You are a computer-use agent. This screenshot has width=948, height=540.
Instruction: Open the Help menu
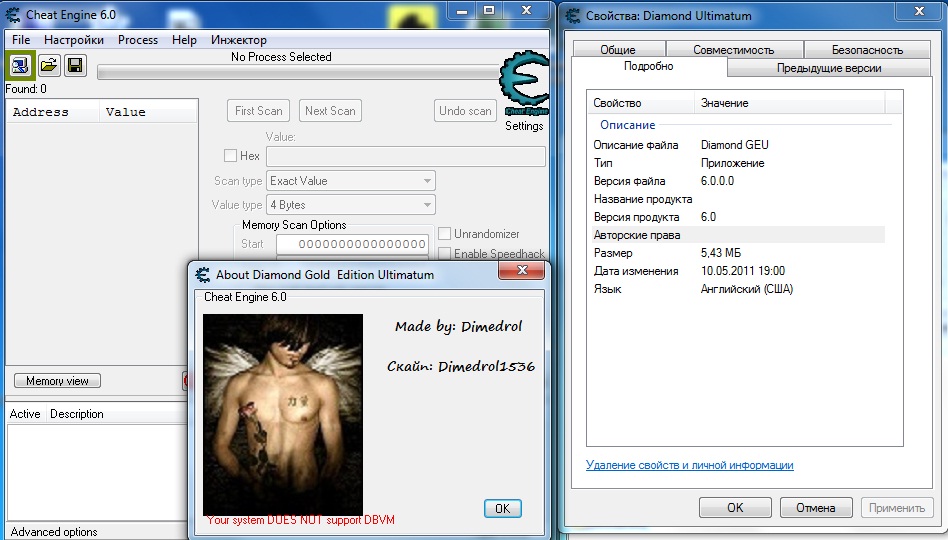click(x=184, y=40)
